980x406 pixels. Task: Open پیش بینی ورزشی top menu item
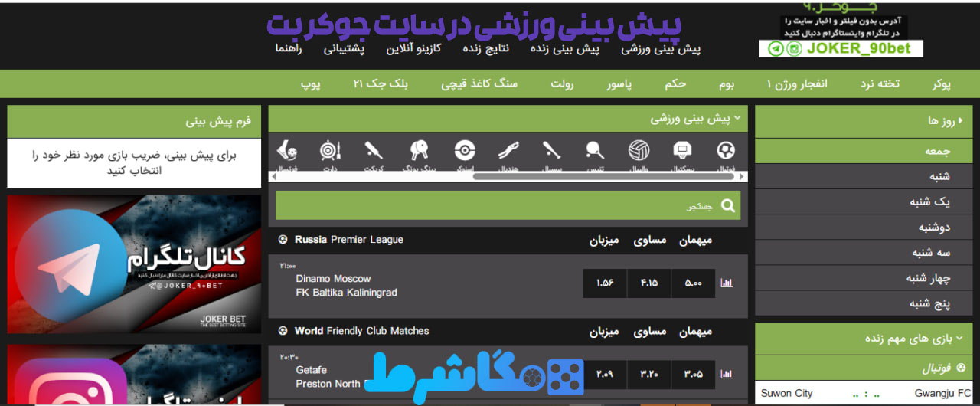pos(660,49)
